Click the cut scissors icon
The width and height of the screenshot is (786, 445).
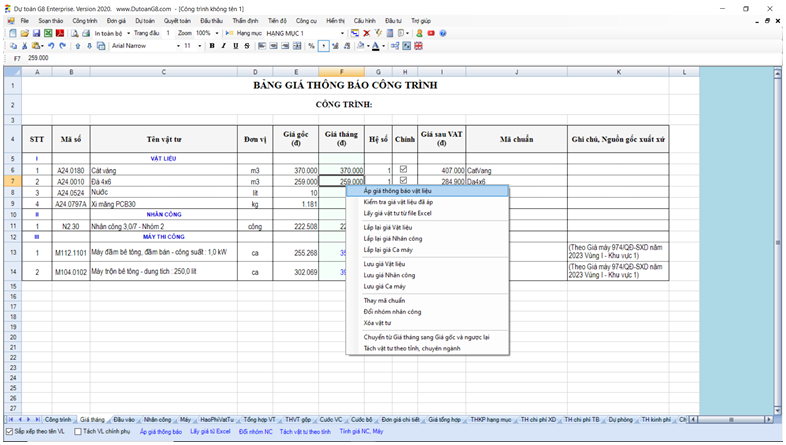(x=24, y=46)
